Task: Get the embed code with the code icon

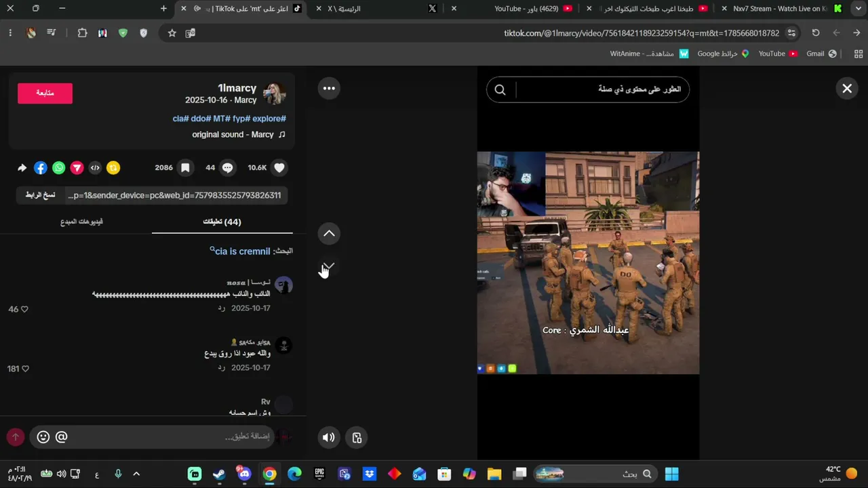Action: click(x=95, y=168)
